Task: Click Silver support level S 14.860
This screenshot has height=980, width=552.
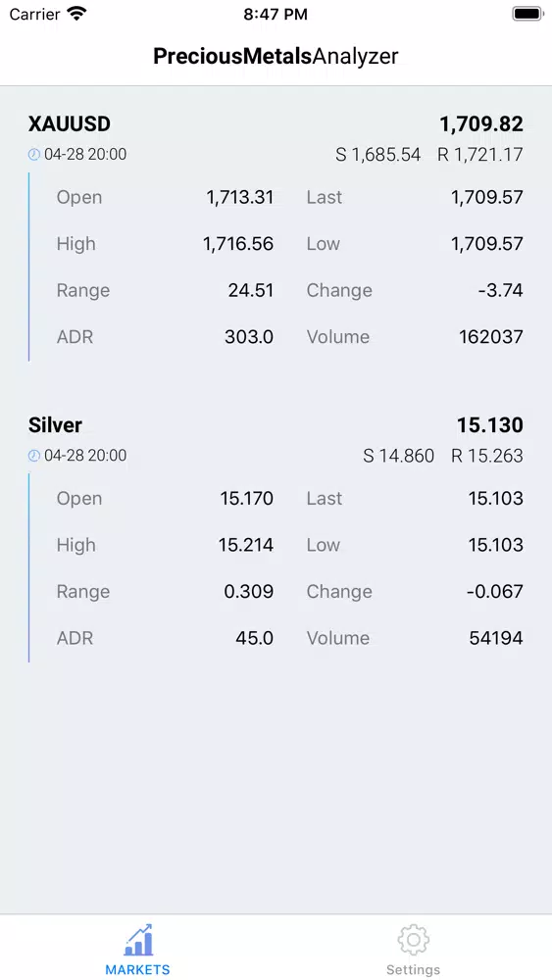Action: pyautogui.click(x=399, y=456)
